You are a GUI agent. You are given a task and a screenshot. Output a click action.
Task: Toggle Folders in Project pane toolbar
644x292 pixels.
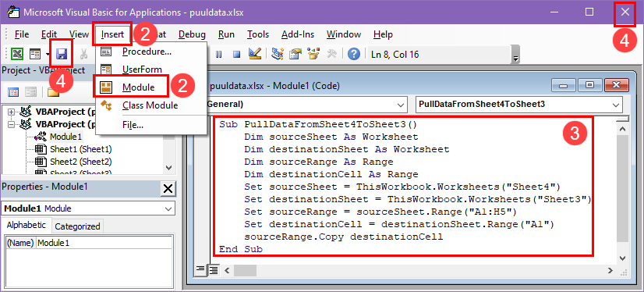tap(52, 91)
